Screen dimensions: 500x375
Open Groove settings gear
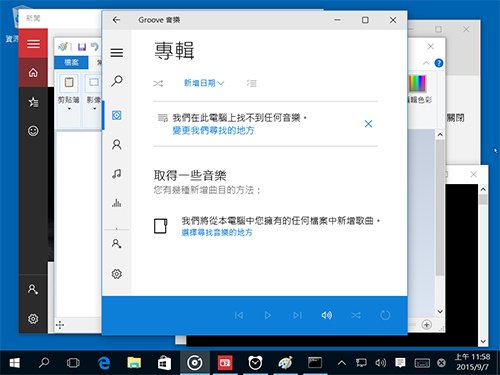117,274
